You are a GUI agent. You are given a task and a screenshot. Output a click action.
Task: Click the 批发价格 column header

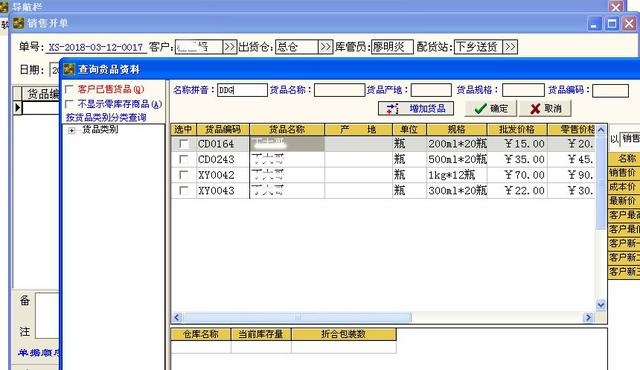(517, 130)
